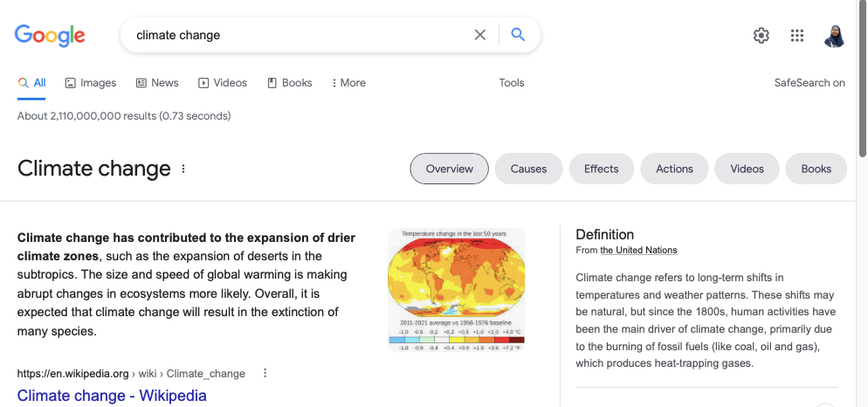This screenshot has width=868, height=407.
Task: Select the Books chip in knowledge panel
Action: [x=816, y=169]
